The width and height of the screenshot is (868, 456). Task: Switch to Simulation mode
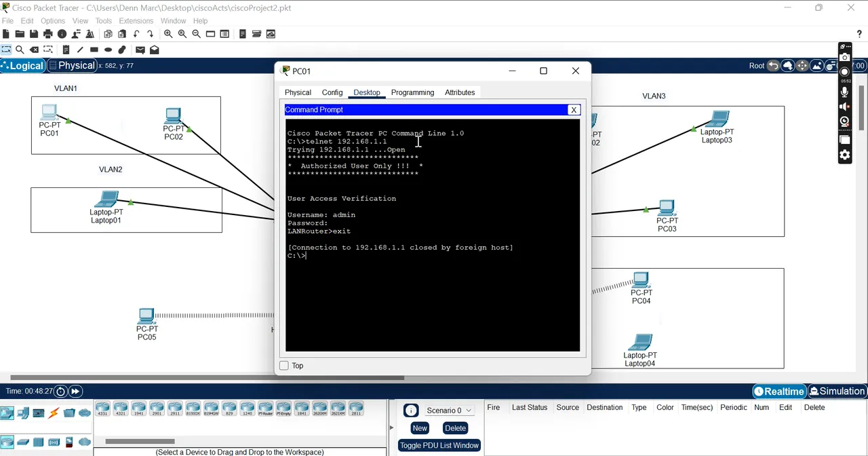point(837,392)
